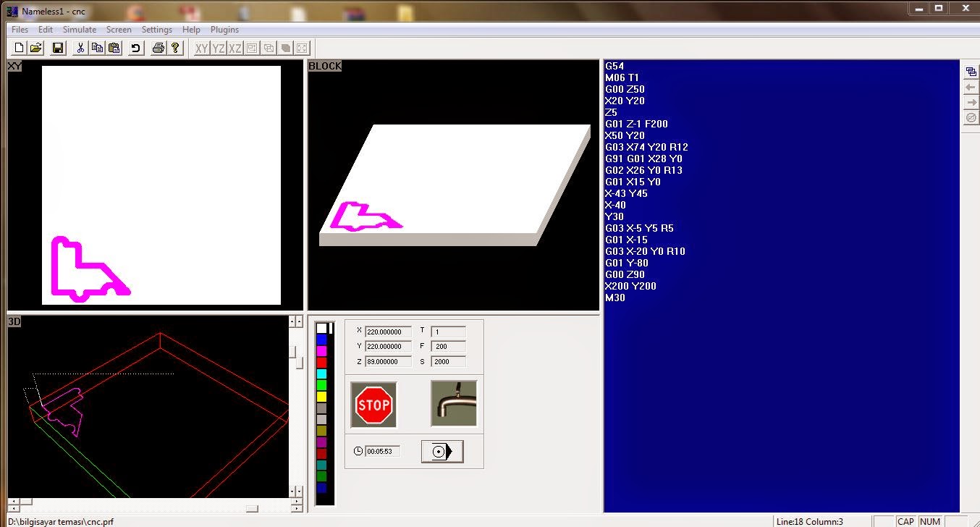Click the code line "G01 Z-1 F200"
Screen dimensions: 980x527
coord(636,124)
